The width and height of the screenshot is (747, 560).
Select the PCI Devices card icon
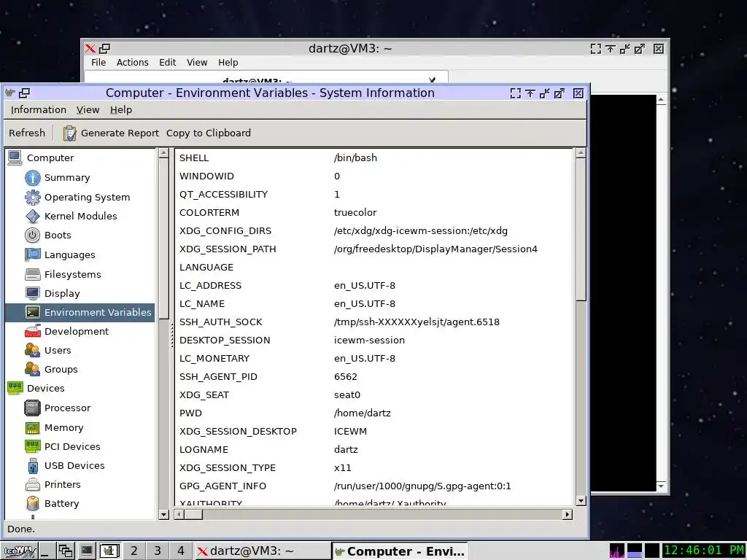pyautogui.click(x=32, y=447)
